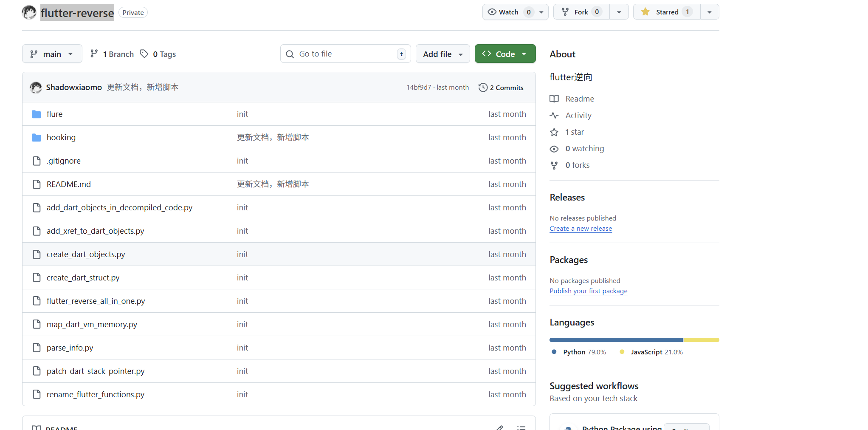Click Shadowxiaomo author name in commit bar
The width and height of the screenshot is (868, 430).
coord(74,88)
